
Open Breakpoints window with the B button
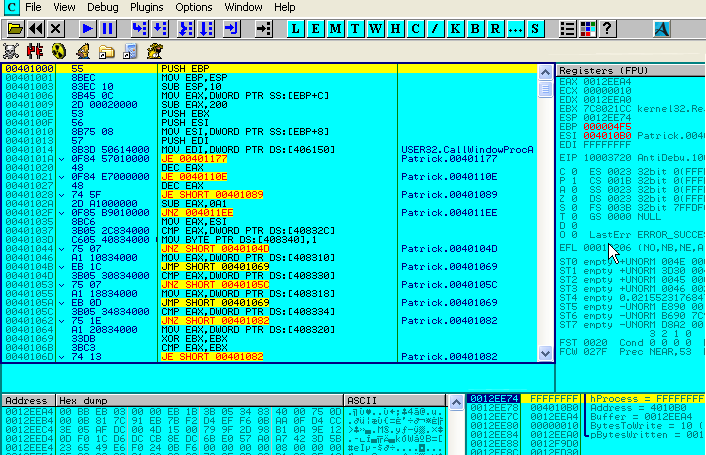point(472,29)
